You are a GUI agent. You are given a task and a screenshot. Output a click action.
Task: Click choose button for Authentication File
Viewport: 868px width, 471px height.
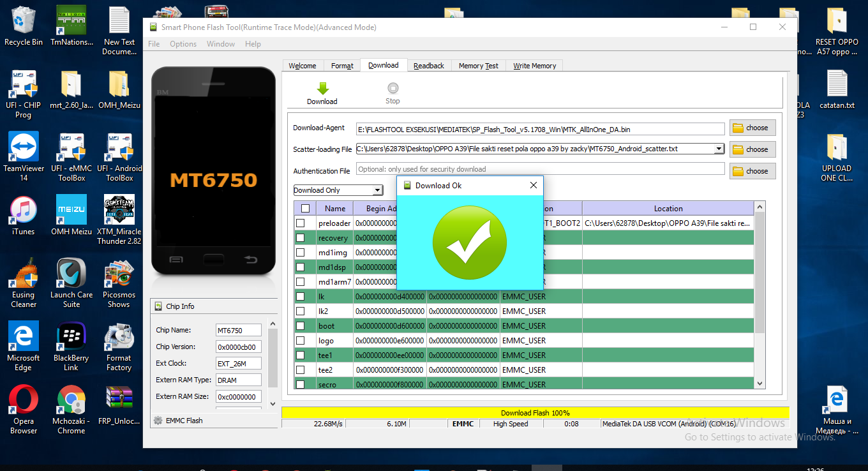752,171
